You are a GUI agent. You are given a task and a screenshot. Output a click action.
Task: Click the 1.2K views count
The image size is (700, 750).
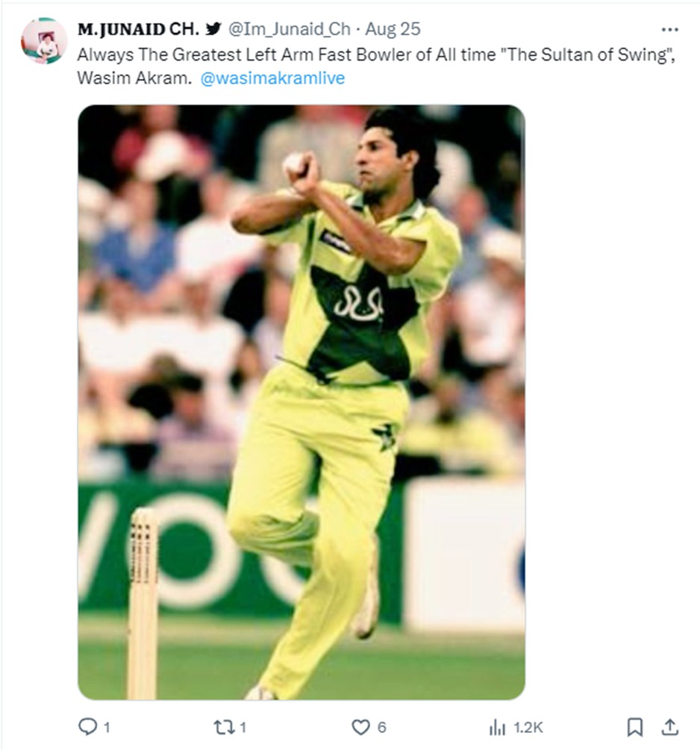pos(528,728)
